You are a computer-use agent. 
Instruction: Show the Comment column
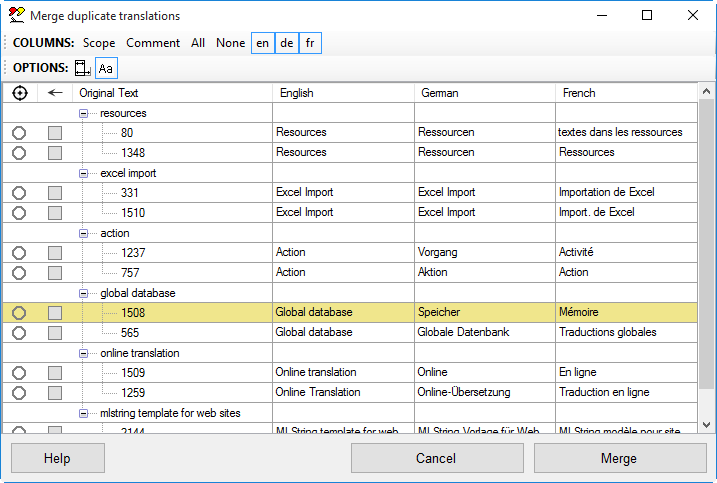tap(153, 43)
